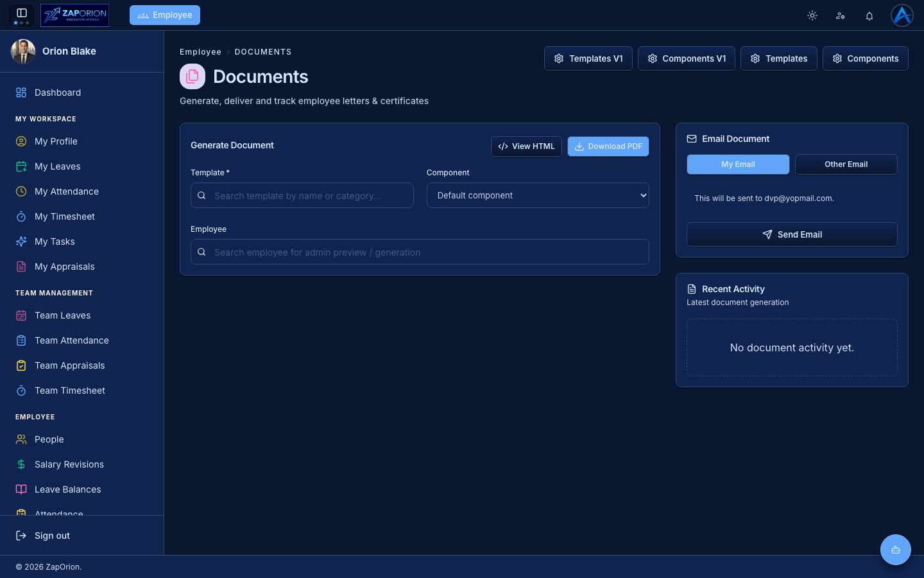This screenshot has height=578, width=924.
Task: Click the Send Email paper-plane icon
Action: [x=767, y=234]
